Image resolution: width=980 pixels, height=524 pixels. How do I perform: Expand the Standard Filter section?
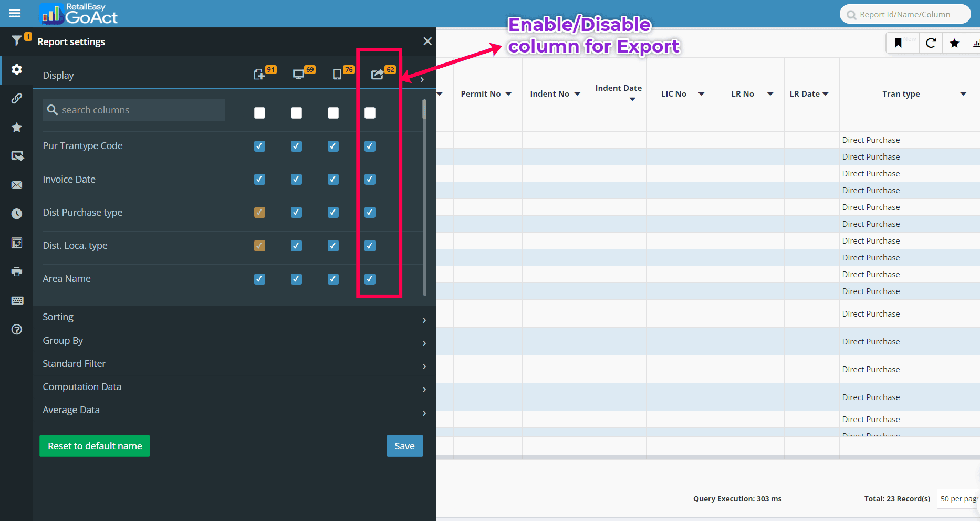(234, 364)
